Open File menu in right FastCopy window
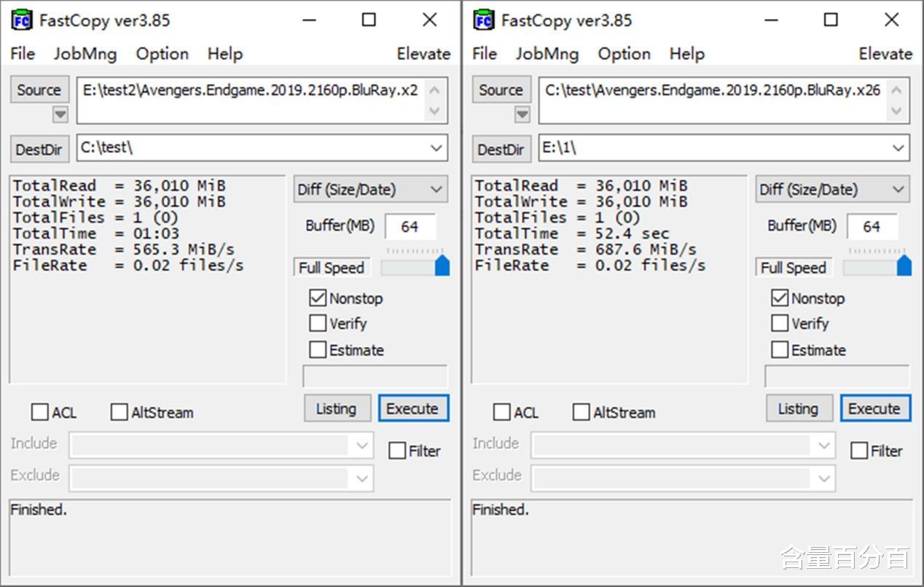Viewport: 924px width, 587px height. tap(485, 53)
